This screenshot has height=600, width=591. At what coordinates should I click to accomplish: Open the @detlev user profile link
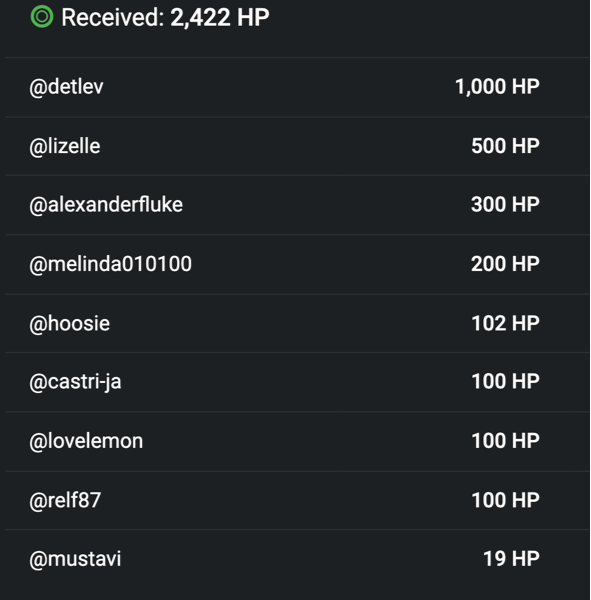pos(66,87)
